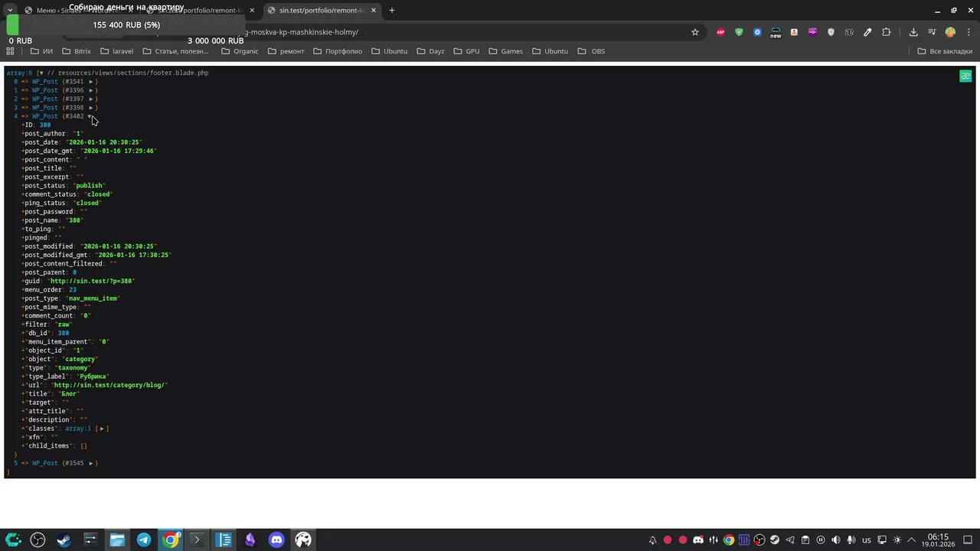Open the media controls icon in toolbar

[x=932, y=32]
